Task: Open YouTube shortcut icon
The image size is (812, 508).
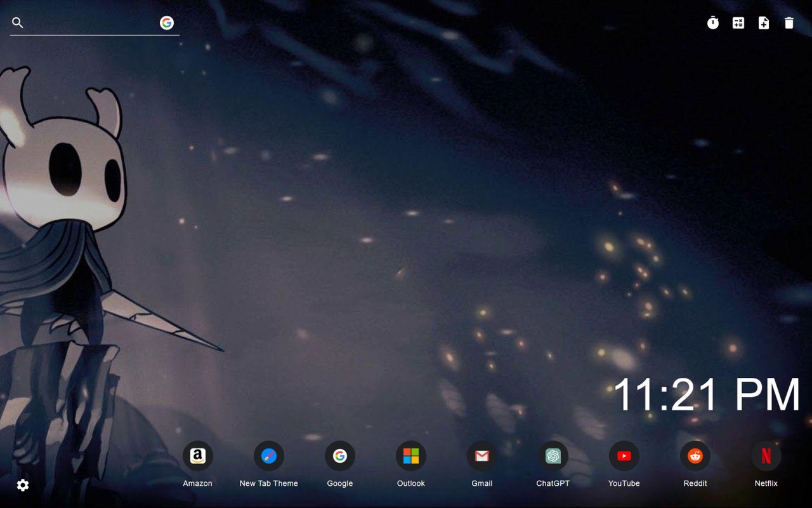Action: click(624, 456)
